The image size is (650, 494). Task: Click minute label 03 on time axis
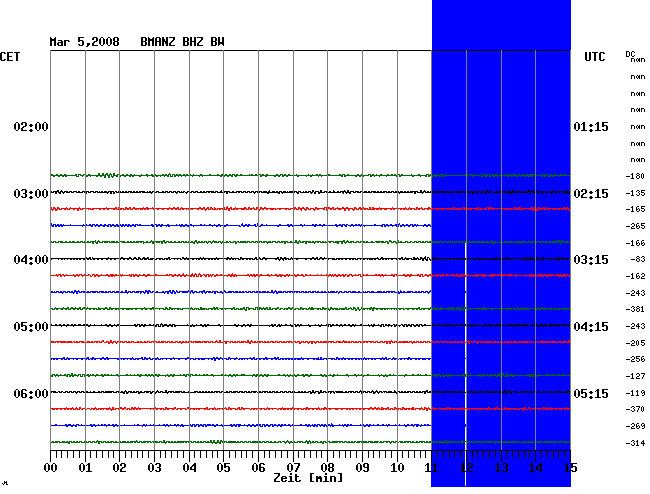coord(155,468)
